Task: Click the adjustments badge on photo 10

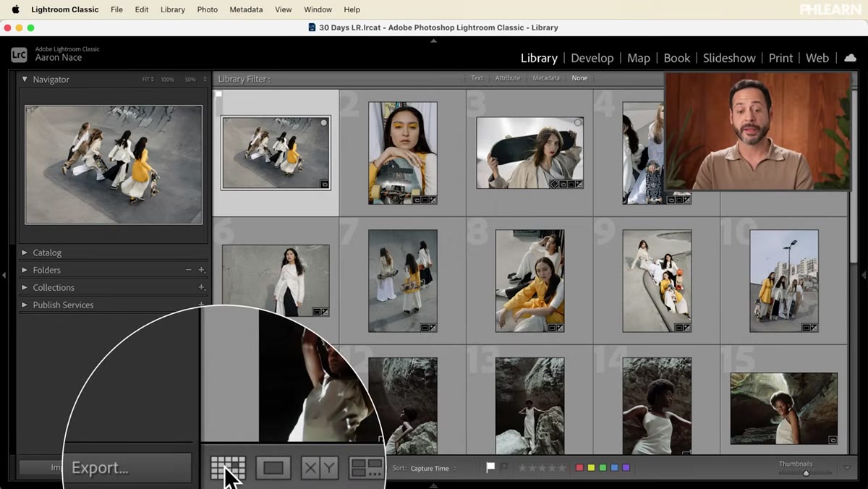Action: pyautogui.click(x=814, y=328)
